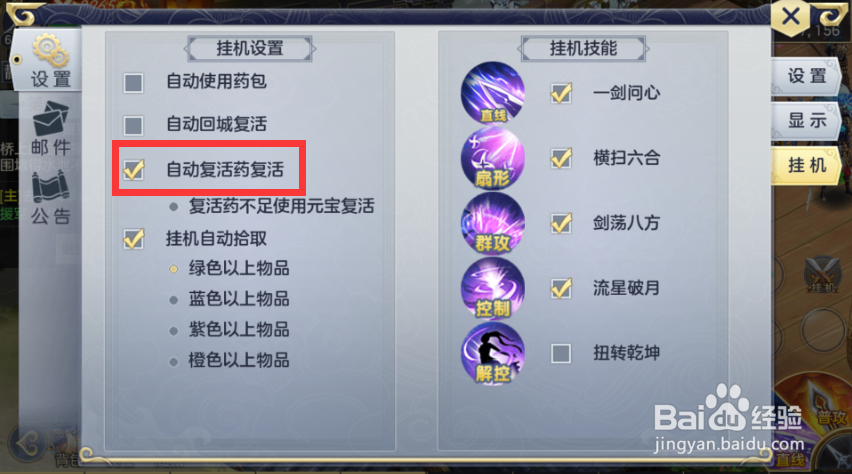Switch to the 设置 tab on right

[806, 76]
